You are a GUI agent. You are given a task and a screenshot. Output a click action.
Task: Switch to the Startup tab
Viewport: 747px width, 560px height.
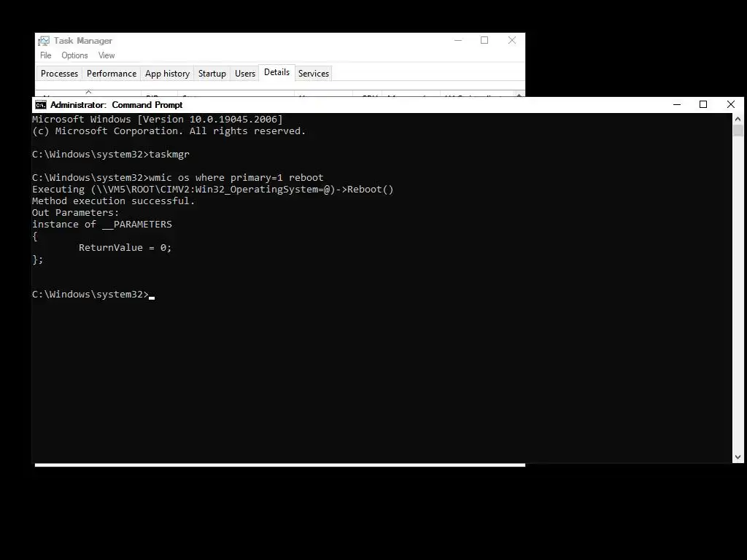tap(212, 74)
